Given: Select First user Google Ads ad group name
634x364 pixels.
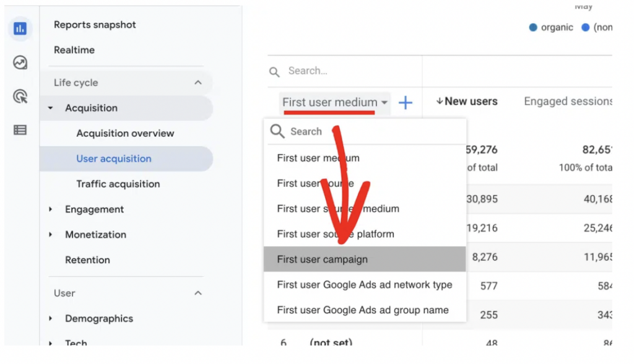Looking at the screenshot, I should point(365,310).
